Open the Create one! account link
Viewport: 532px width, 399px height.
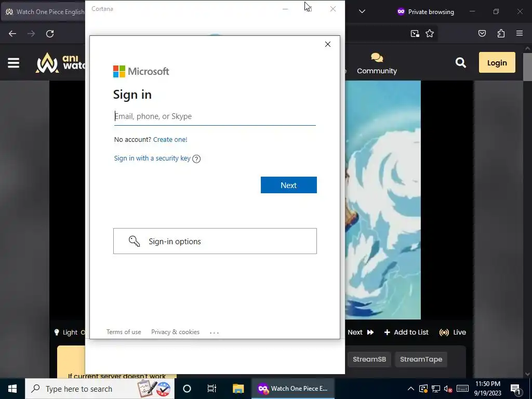click(170, 139)
